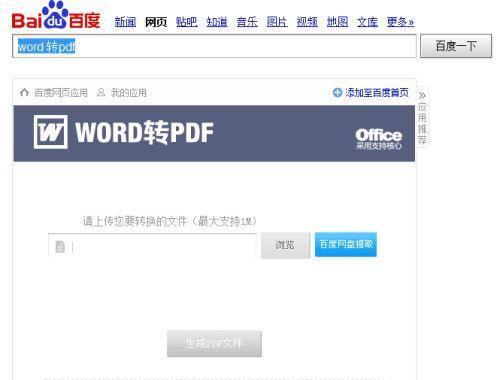The height and width of the screenshot is (380, 500).
Task: Click the document icon in file field
Action: [60, 247]
